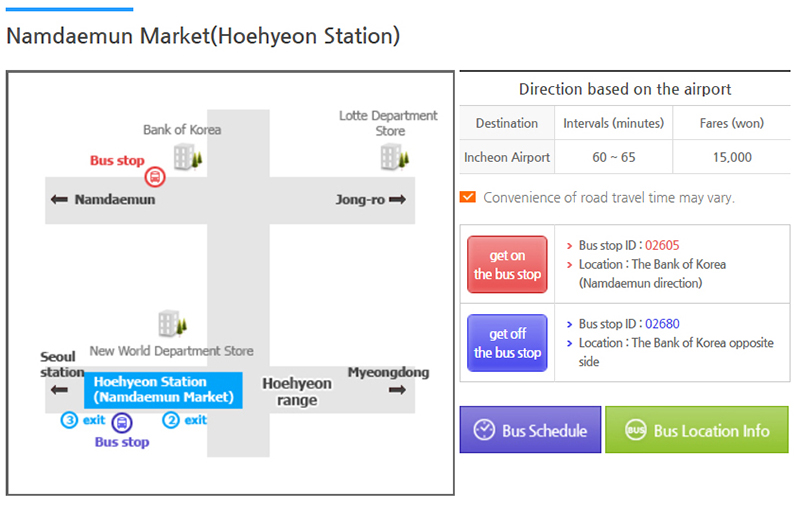Open the Bus Schedule button
The width and height of the screenshot is (800, 510).
pos(530,430)
